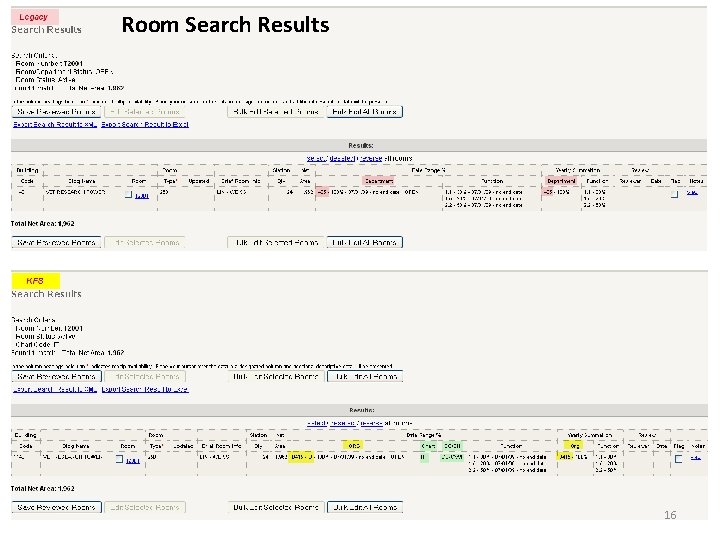This screenshot has height=540, width=720.
Task: Open the Notes edit link in Legacy results row
Action: (692, 193)
